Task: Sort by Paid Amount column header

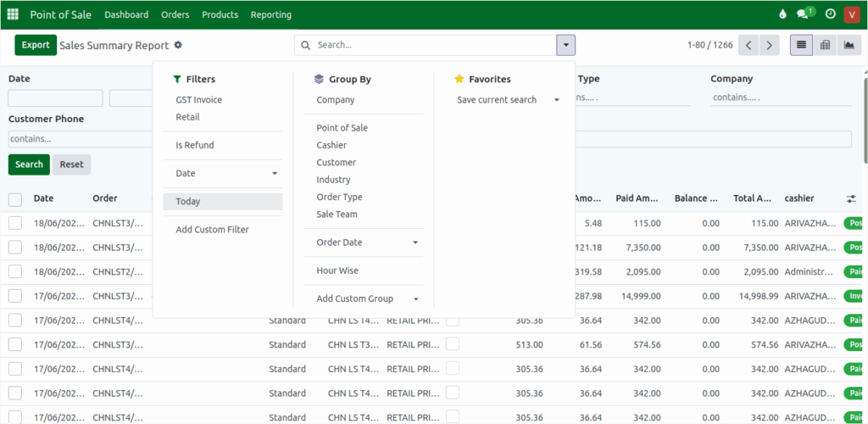Action: 637,198
